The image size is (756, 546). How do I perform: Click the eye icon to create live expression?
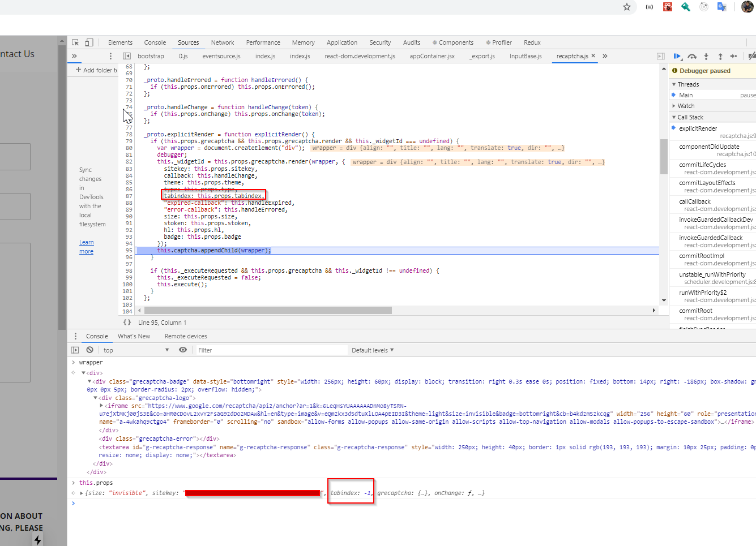pos(182,350)
